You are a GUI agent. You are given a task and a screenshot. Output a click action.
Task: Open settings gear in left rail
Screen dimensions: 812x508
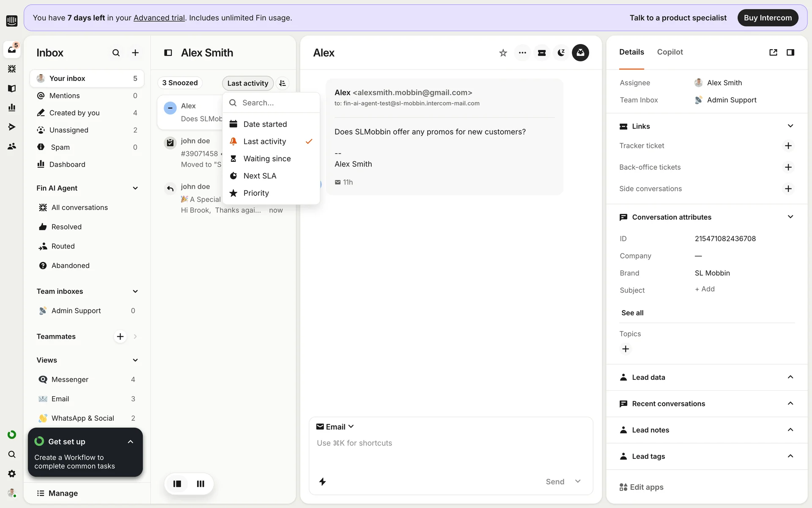[x=12, y=474]
